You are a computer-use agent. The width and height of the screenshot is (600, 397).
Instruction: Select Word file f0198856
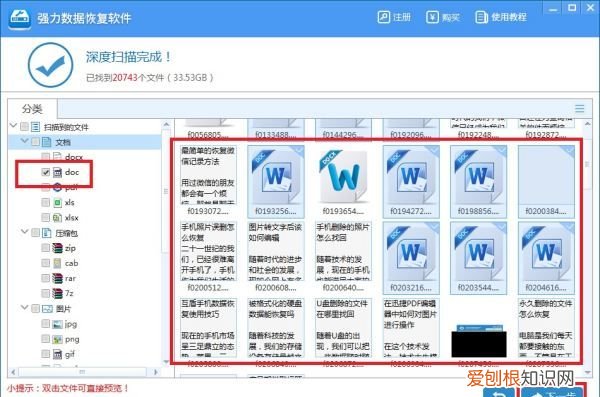(478, 181)
